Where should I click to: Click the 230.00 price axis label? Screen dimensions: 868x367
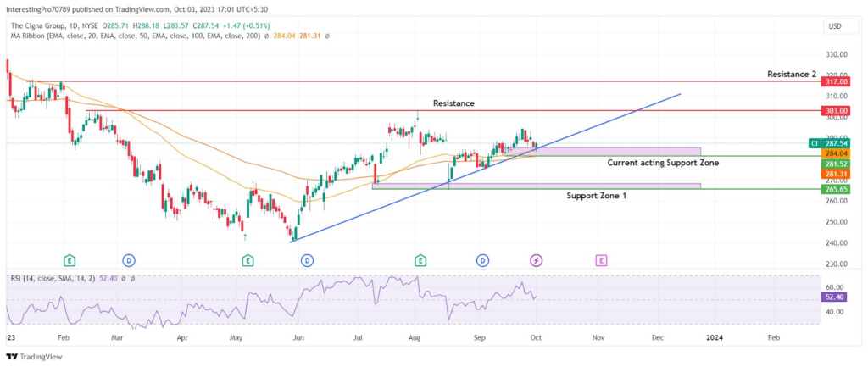(x=835, y=264)
